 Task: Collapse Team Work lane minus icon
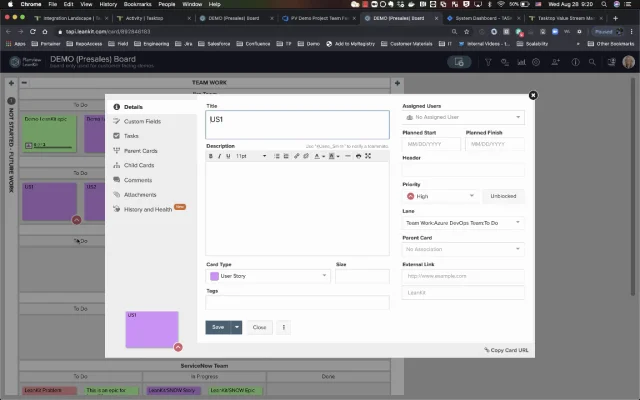(24, 82)
